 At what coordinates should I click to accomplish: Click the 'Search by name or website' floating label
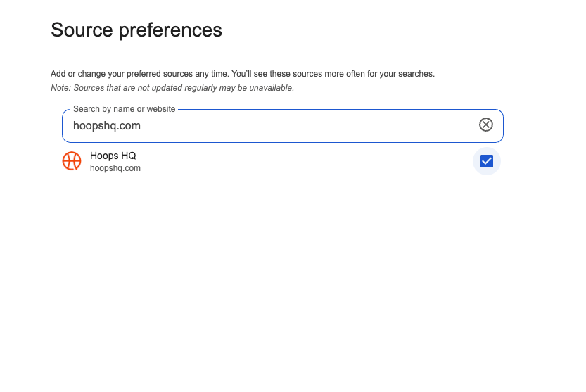[124, 109]
